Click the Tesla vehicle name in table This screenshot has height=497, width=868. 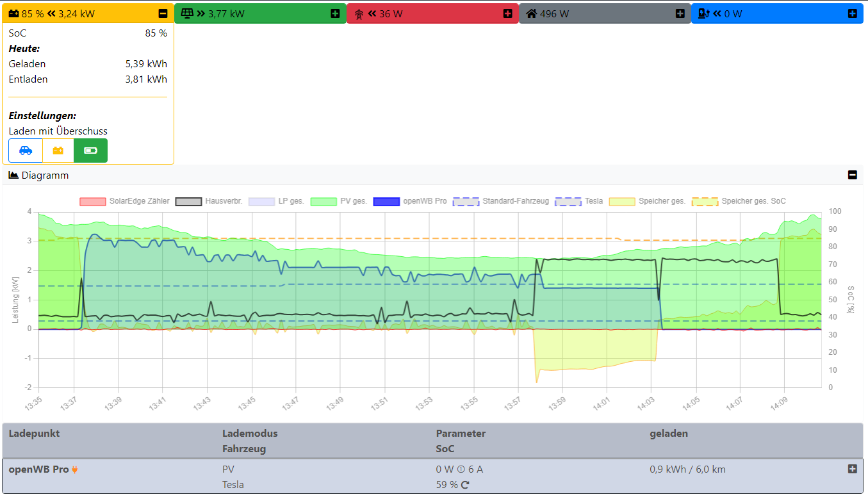point(233,485)
